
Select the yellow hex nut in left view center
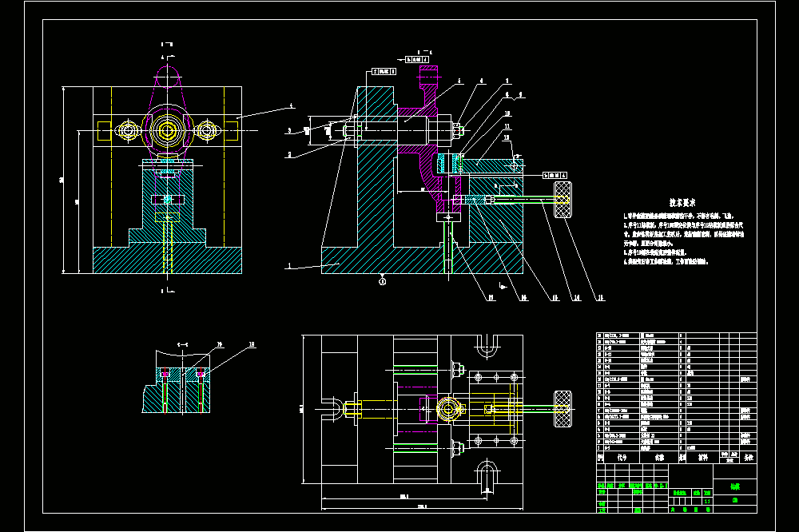167,130
